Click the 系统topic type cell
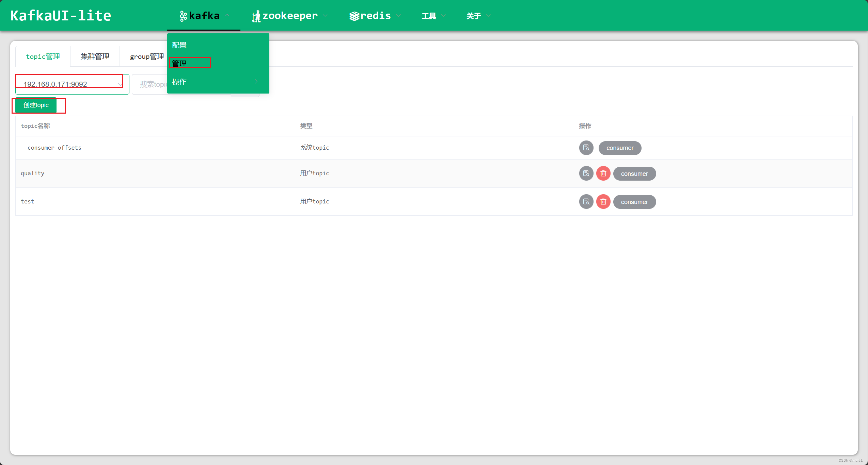This screenshot has width=868, height=465. coord(315,148)
